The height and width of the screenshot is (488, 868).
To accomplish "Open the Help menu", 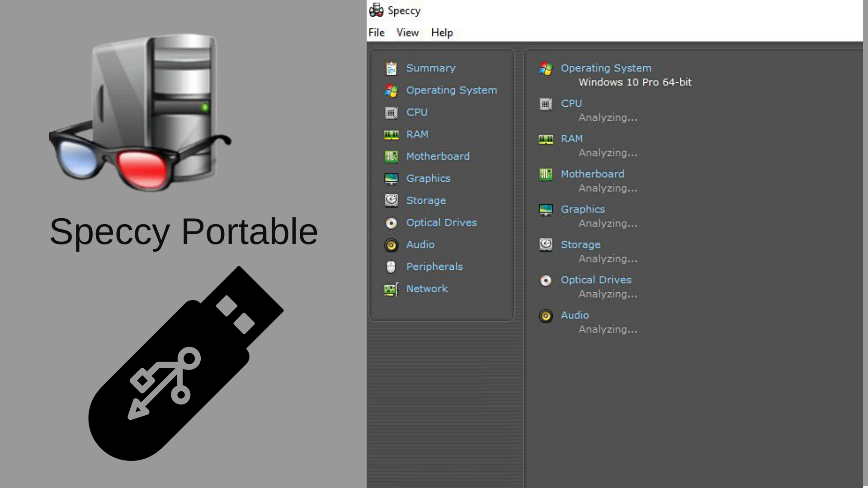I will (x=442, y=33).
